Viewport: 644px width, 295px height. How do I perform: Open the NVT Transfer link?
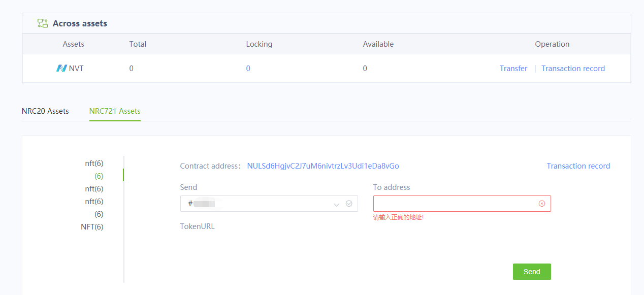coord(513,69)
